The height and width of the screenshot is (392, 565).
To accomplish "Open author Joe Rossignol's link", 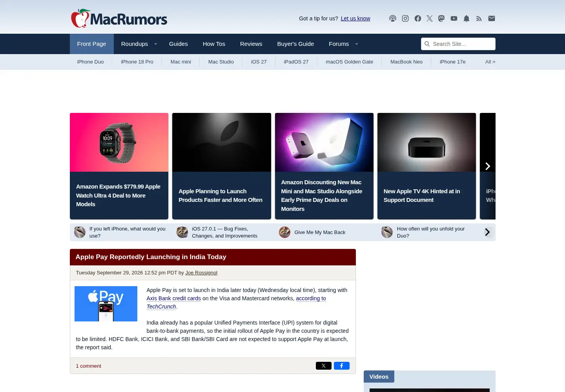I will 201,273.
